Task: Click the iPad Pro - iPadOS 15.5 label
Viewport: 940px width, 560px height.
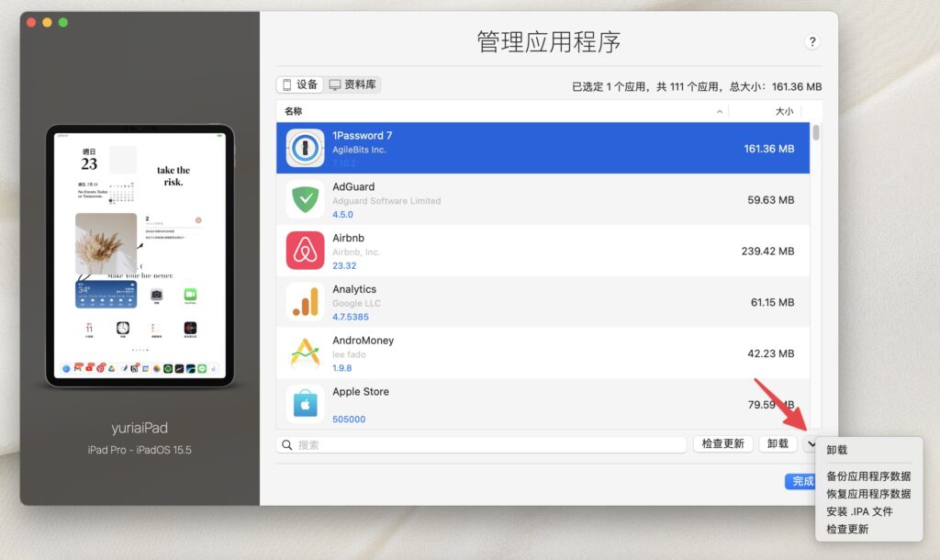Action: coord(140,450)
